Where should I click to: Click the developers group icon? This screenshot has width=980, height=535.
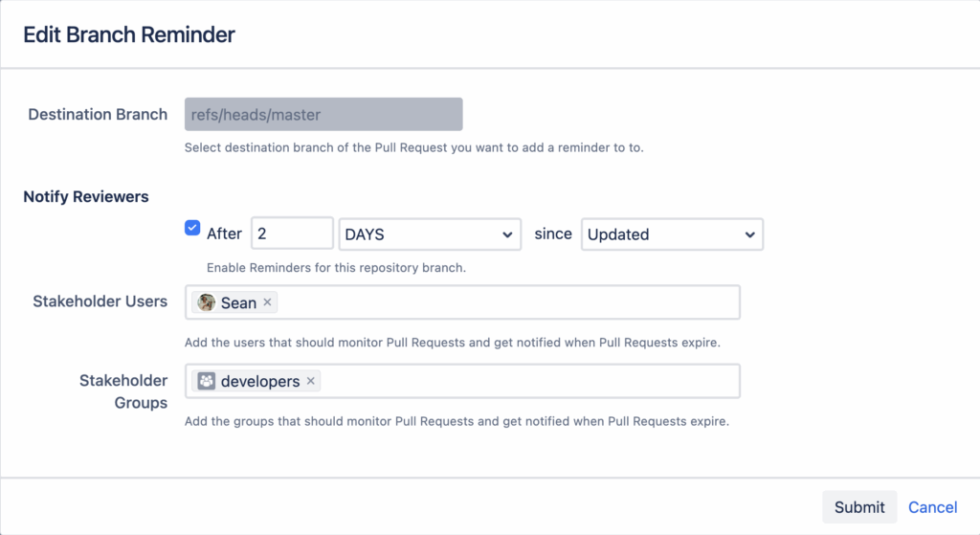click(207, 381)
